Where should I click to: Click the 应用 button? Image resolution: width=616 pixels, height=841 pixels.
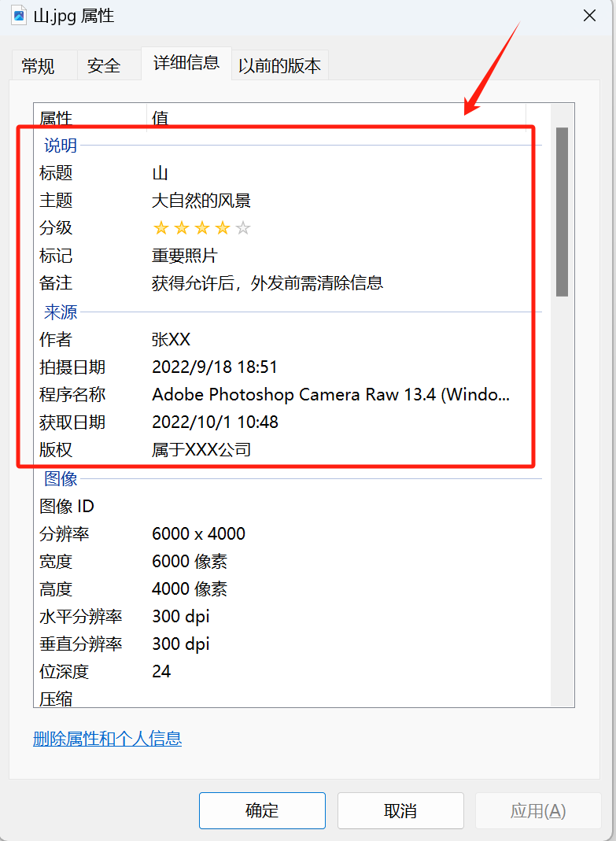(x=538, y=810)
